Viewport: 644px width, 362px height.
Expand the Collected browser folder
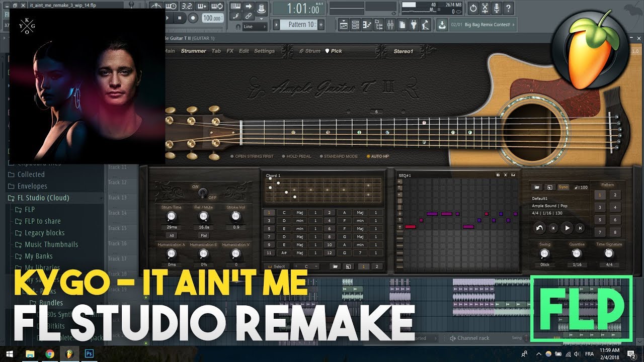coord(26,174)
